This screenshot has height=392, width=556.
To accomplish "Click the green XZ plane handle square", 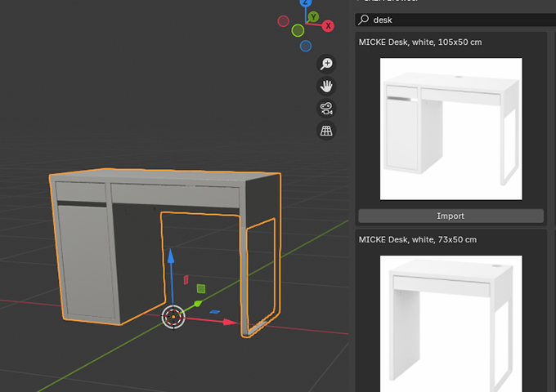I will click(x=201, y=288).
